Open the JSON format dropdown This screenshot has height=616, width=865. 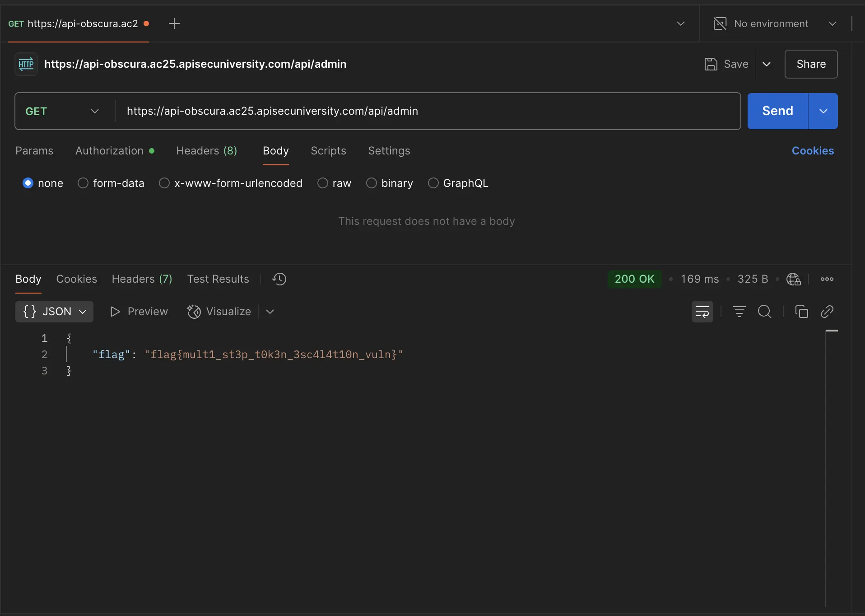(x=55, y=312)
